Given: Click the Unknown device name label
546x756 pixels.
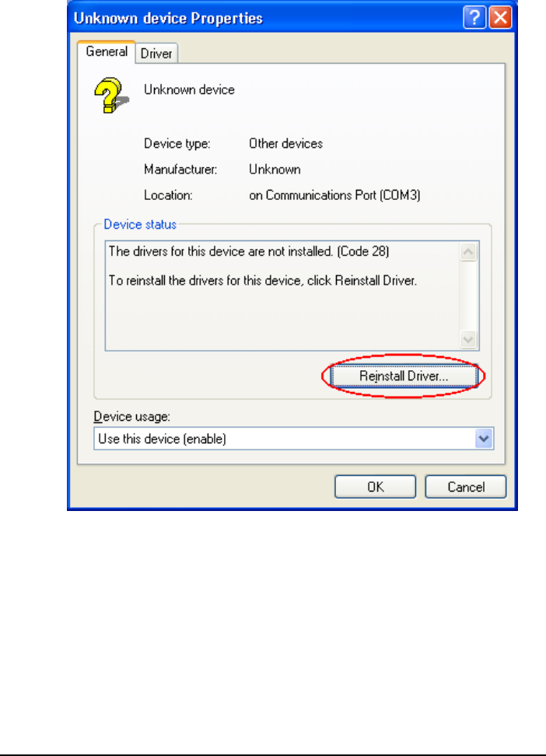Looking at the screenshot, I should point(189,89).
